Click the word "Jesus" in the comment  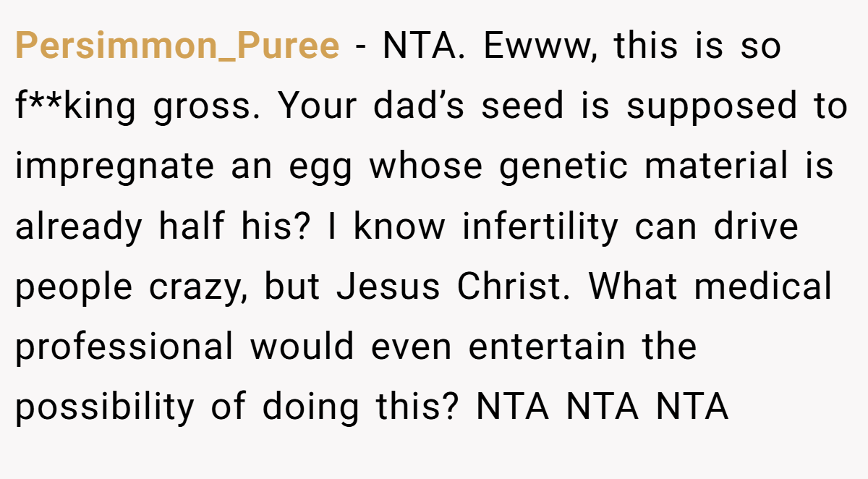(x=388, y=287)
